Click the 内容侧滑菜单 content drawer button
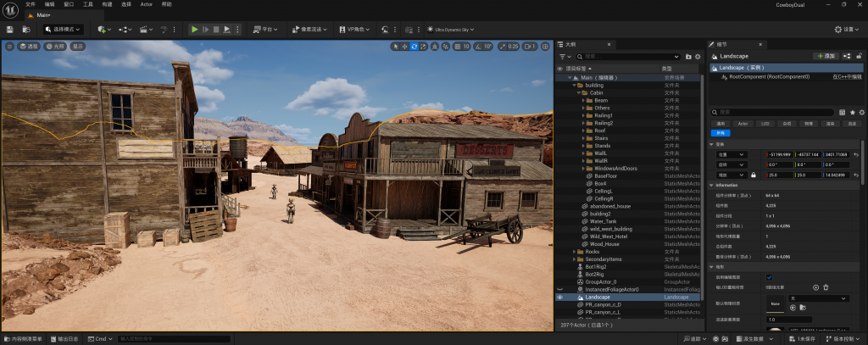868x345 pixels. (23, 338)
